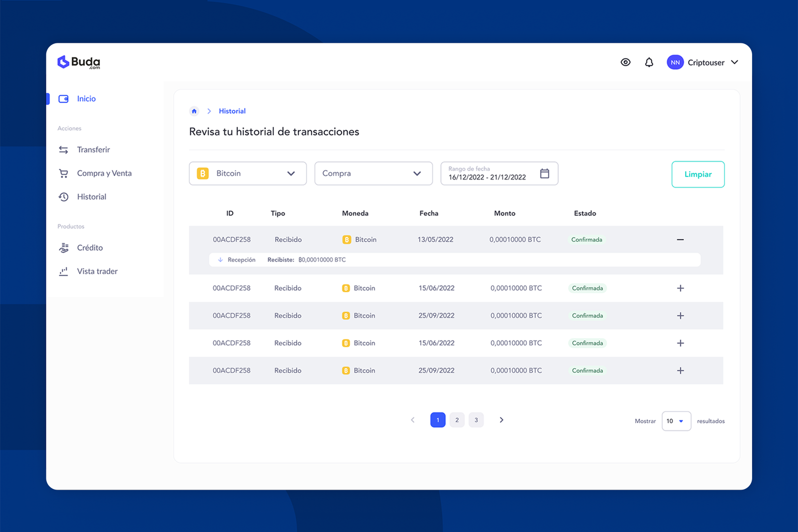798x532 pixels.
Task: Click the home breadcrumb icon
Action: point(194,111)
